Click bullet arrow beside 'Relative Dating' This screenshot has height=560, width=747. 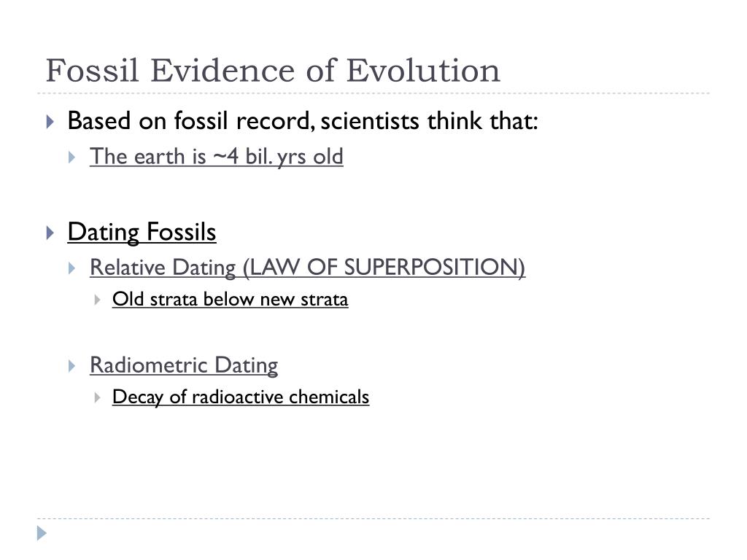coord(72,268)
